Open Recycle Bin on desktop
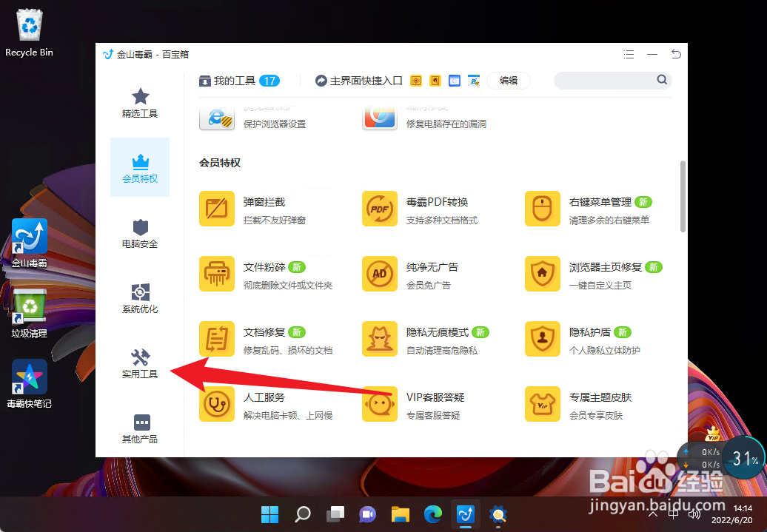Viewport: 767px width, 532px height. click(x=30, y=33)
